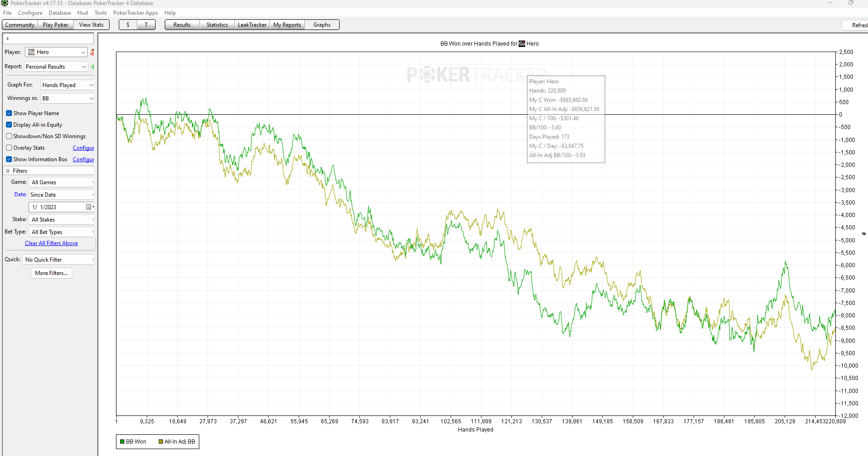Collapse the Filters section
Viewport: 868px width, 456px height.
tap(8, 171)
